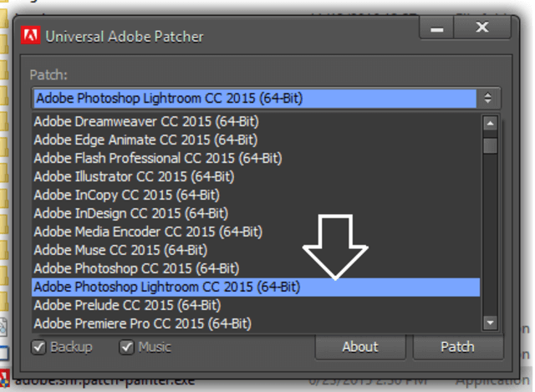Viewport: 535px width, 392px height.
Task: Toggle the Backup checkbox
Action: [39, 347]
